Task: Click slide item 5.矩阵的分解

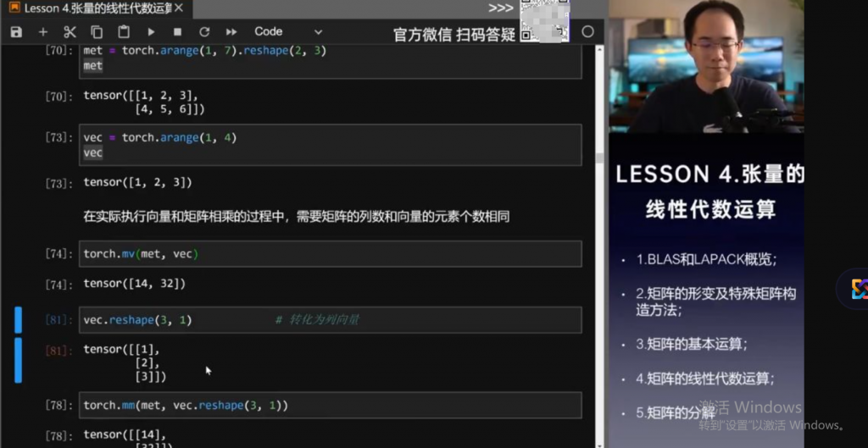Action: click(x=676, y=413)
